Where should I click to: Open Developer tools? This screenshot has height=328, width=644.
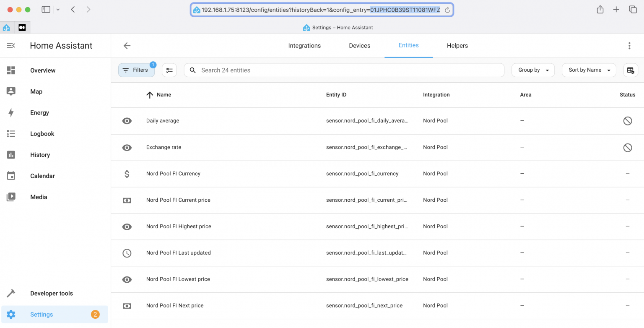pyautogui.click(x=51, y=293)
